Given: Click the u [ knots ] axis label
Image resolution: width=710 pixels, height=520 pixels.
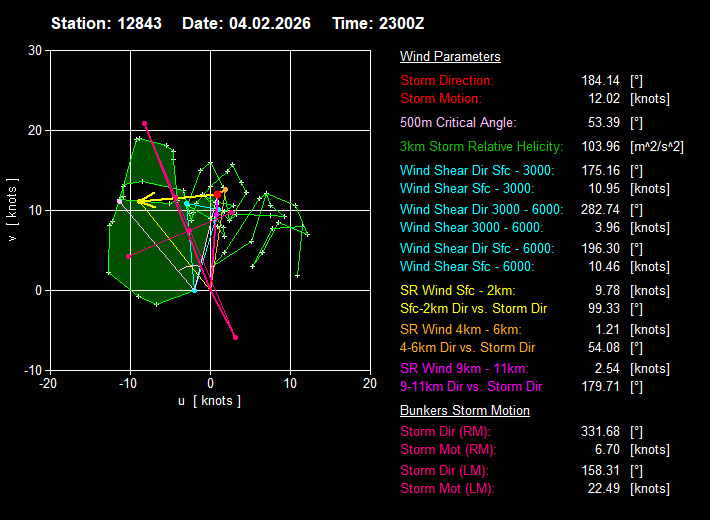Looking at the screenshot, I should click(209, 401).
